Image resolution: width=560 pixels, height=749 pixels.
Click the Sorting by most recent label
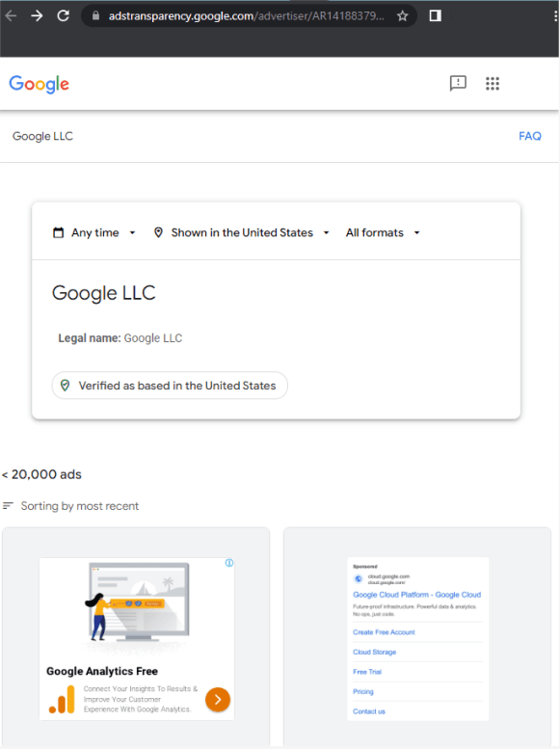click(80, 506)
